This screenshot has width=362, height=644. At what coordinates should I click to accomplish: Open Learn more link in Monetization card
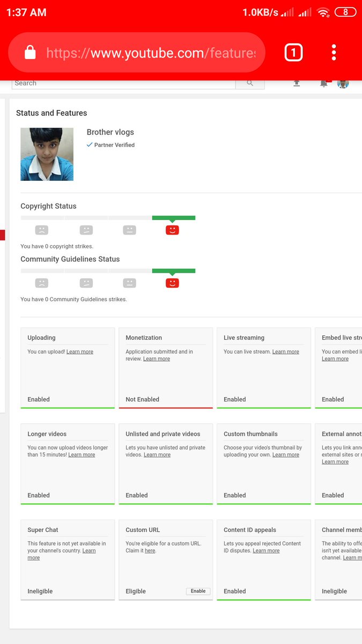tap(157, 358)
